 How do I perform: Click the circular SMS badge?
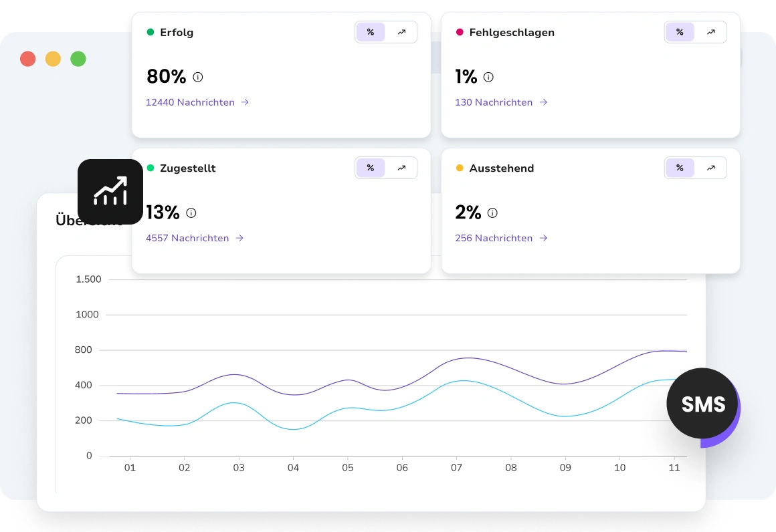pos(702,404)
